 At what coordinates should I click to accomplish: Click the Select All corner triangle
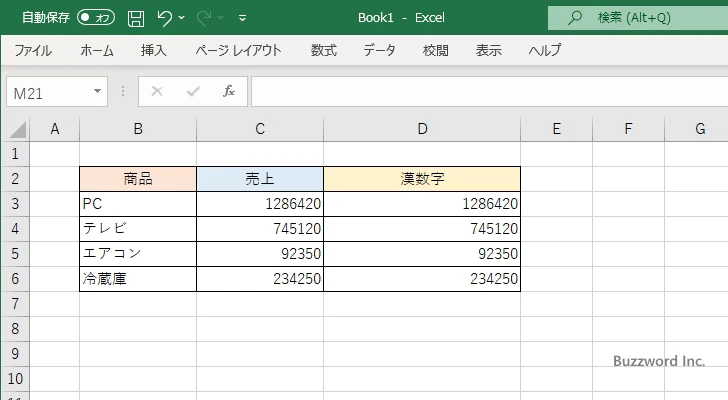(18, 129)
